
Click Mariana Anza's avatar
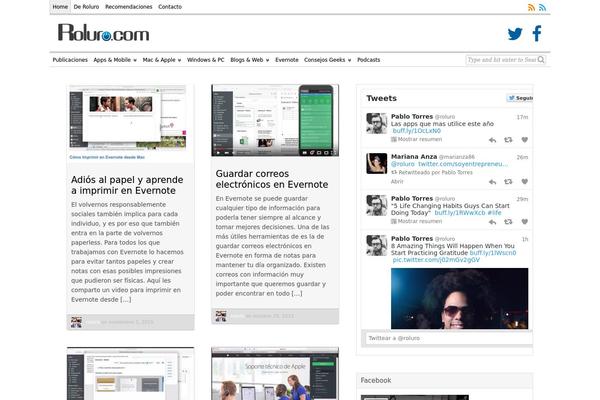point(377,163)
